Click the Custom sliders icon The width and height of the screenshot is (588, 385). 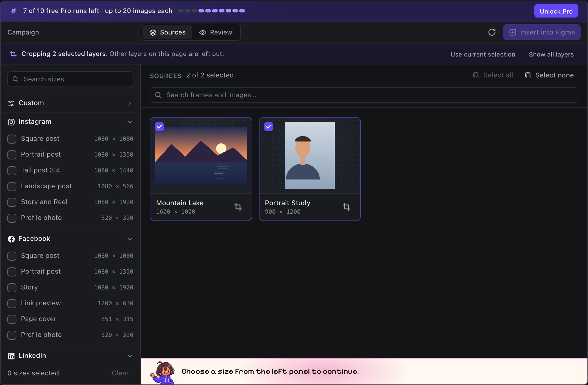click(x=11, y=103)
